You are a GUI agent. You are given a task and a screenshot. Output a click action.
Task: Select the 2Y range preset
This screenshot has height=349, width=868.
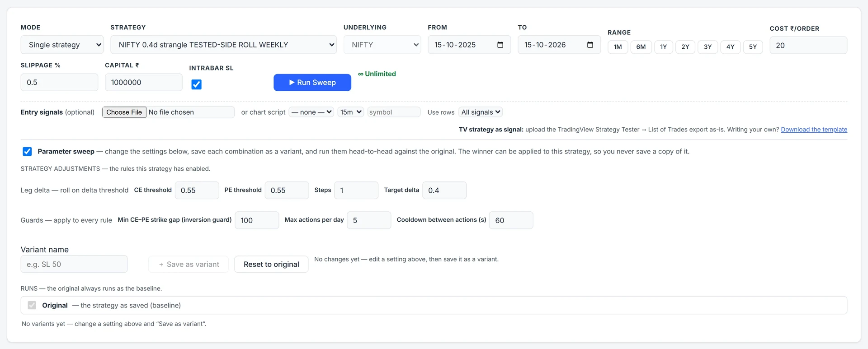click(685, 47)
